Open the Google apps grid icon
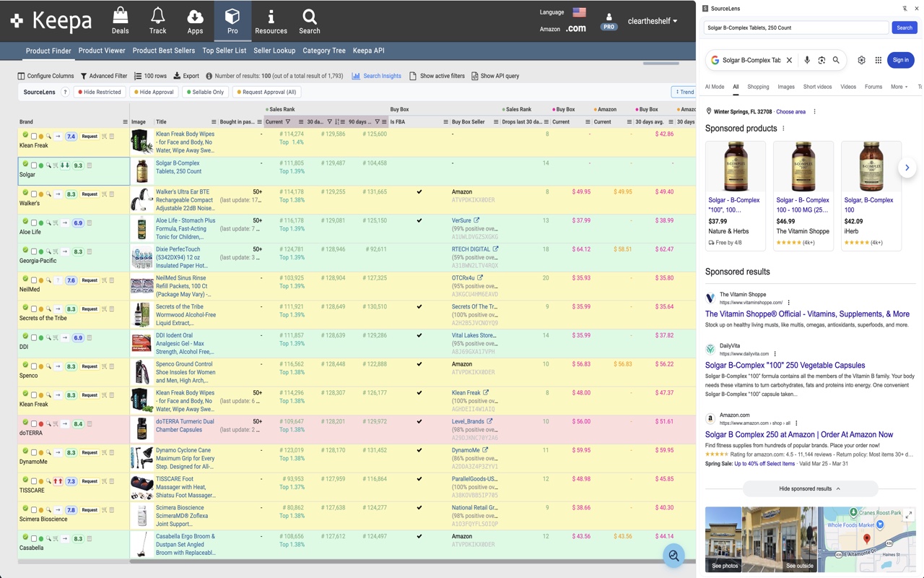Viewport: 924px width, 578px height. [x=879, y=61]
